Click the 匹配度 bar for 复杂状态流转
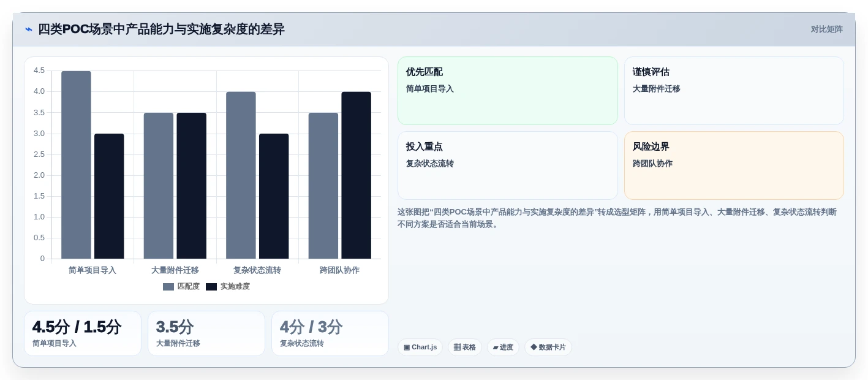868x380 pixels. [241, 175]
